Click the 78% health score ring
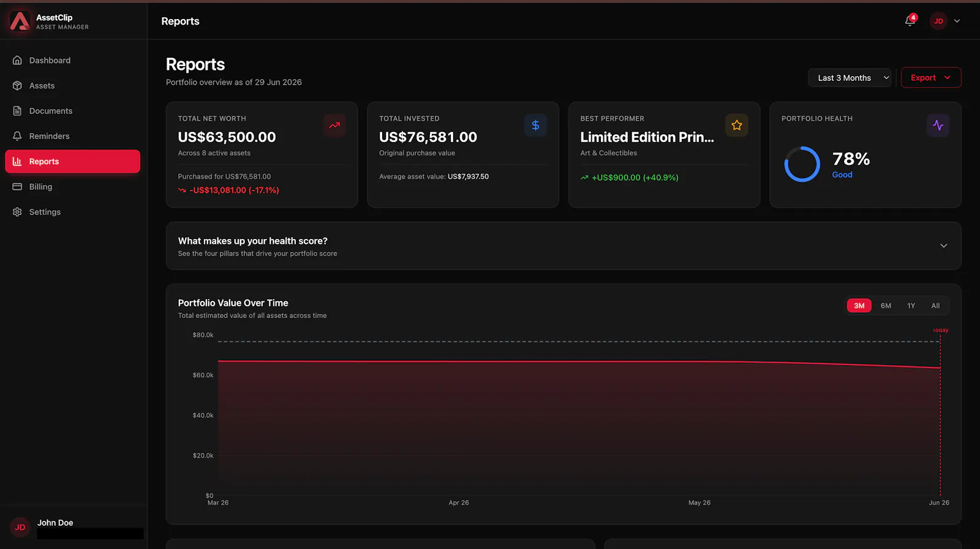This screenshot has height=549, width=980. [x=802, y=164]
